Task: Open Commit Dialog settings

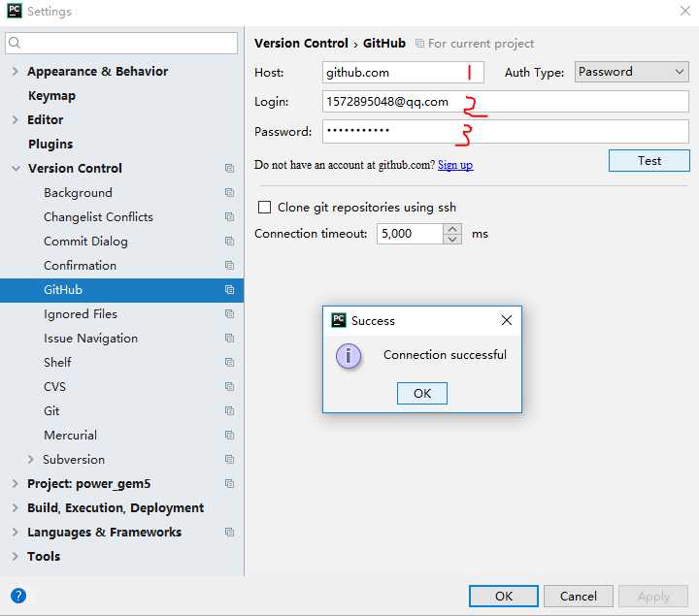Action: pyautogui.click(x=85, y=241)
